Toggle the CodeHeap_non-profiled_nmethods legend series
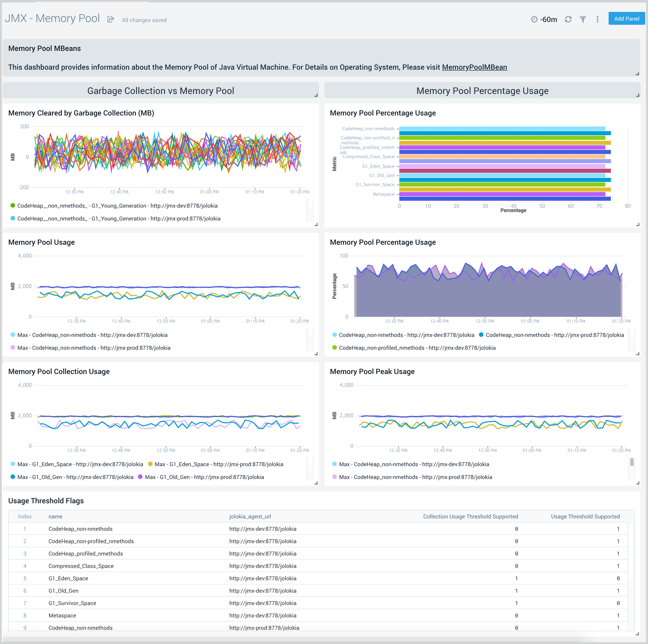648x644 pixels. [416, 348]
